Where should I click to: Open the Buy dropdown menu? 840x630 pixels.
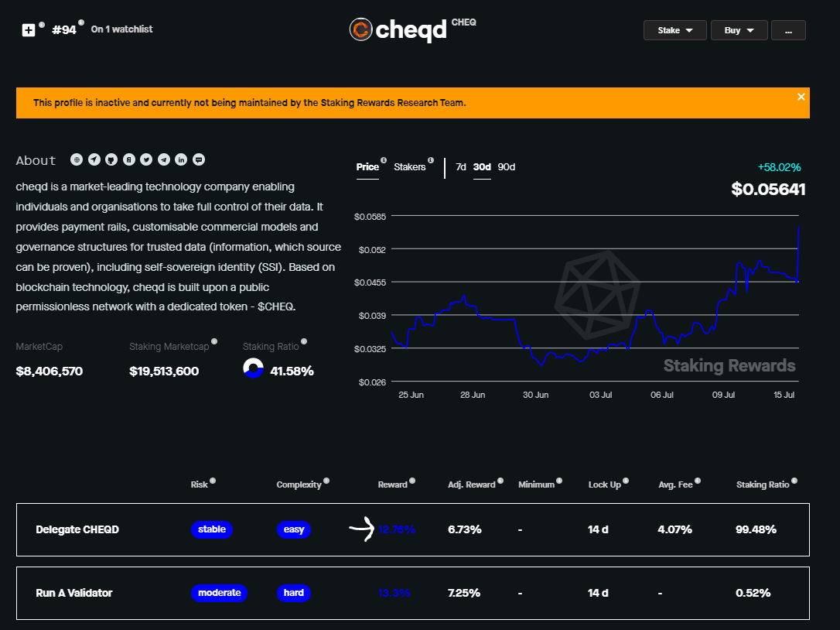point(739,30)
